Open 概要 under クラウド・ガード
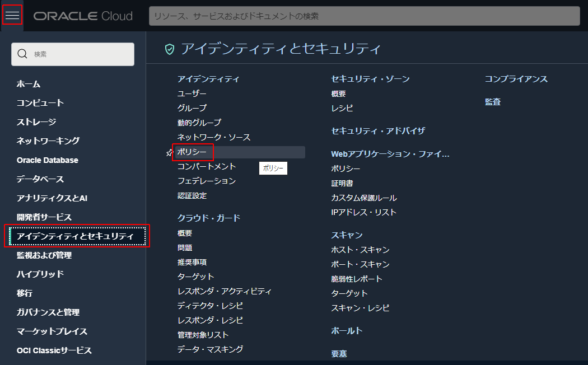This screenshot has width=588, height=365. coord(184,233)
